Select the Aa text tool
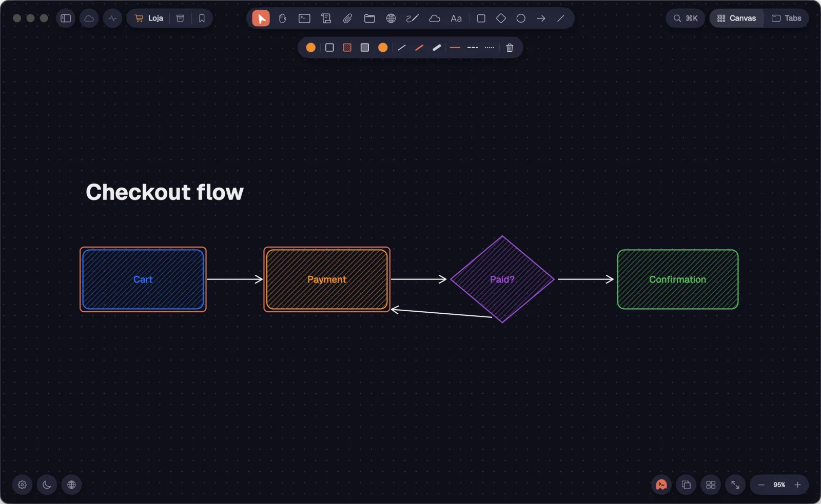 [456, 18]
